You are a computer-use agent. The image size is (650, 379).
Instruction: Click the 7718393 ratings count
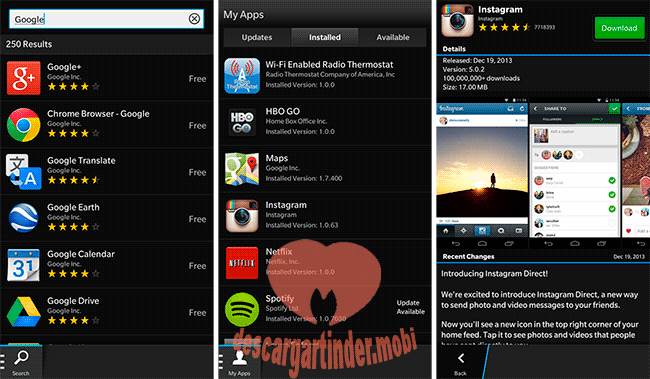tap(544, 27)
